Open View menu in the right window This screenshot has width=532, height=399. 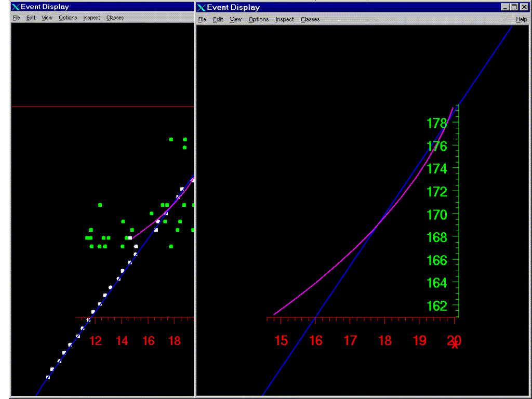pos(235,20)
